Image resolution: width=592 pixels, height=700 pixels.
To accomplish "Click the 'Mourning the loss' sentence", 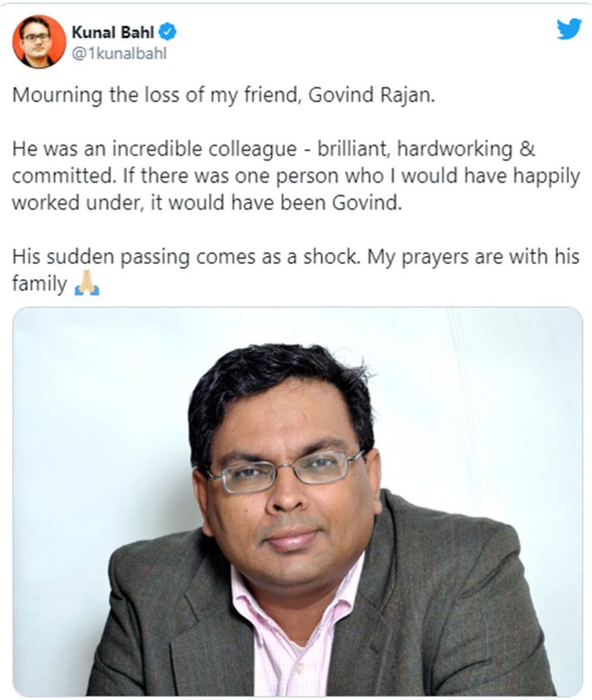I will pyautogui.click(x=224, y=95).
